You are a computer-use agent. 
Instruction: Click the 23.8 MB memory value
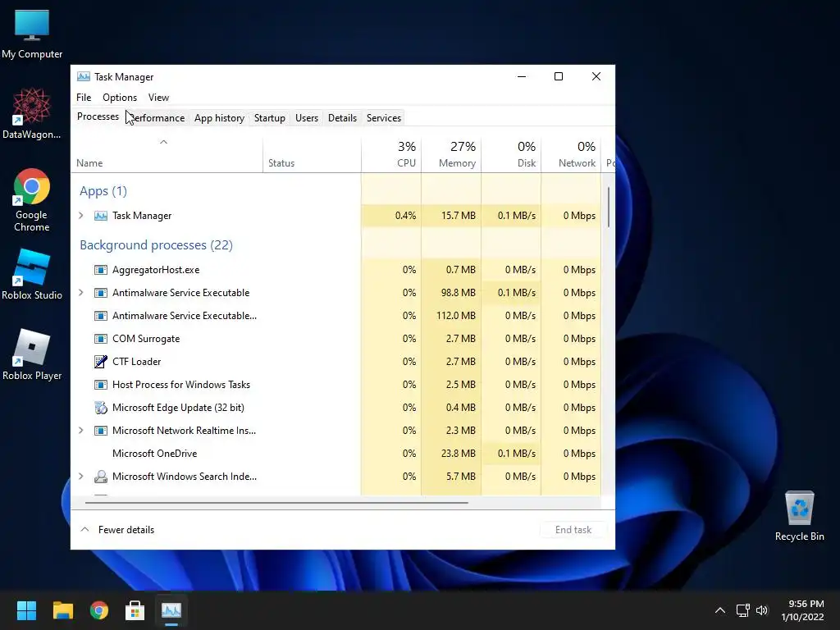(x=458, y=453)
